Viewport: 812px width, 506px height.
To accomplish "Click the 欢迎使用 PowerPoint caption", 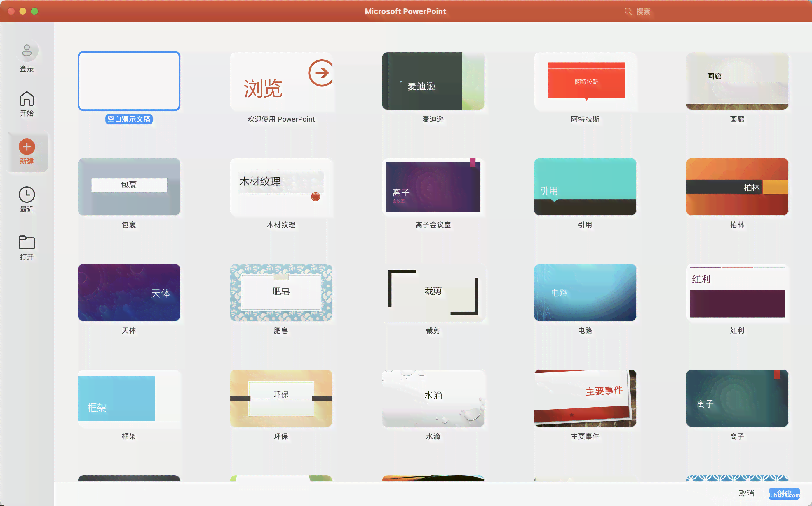I will coord(281,119).
